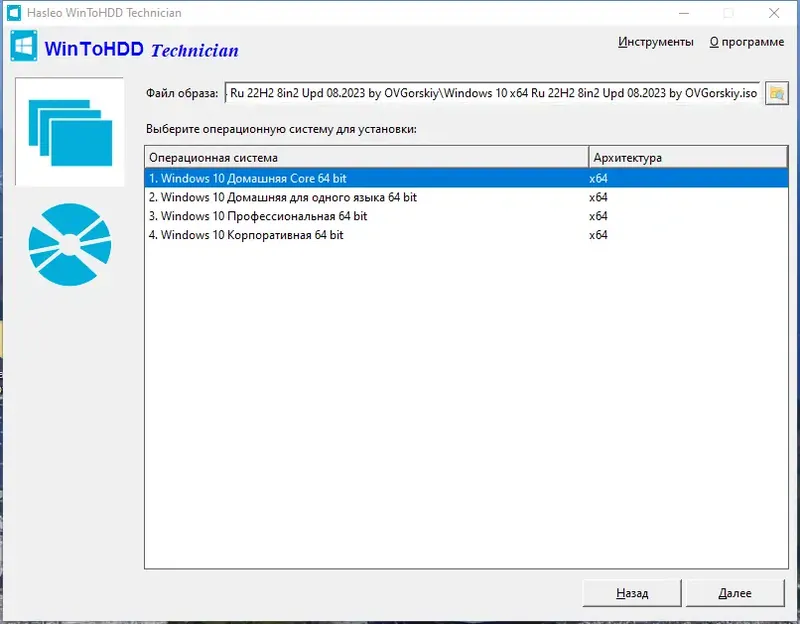The width and height of the screenshot is (800, 624).
Task: Click inside the Файл образа path field
Action: [x=492, y=93]
